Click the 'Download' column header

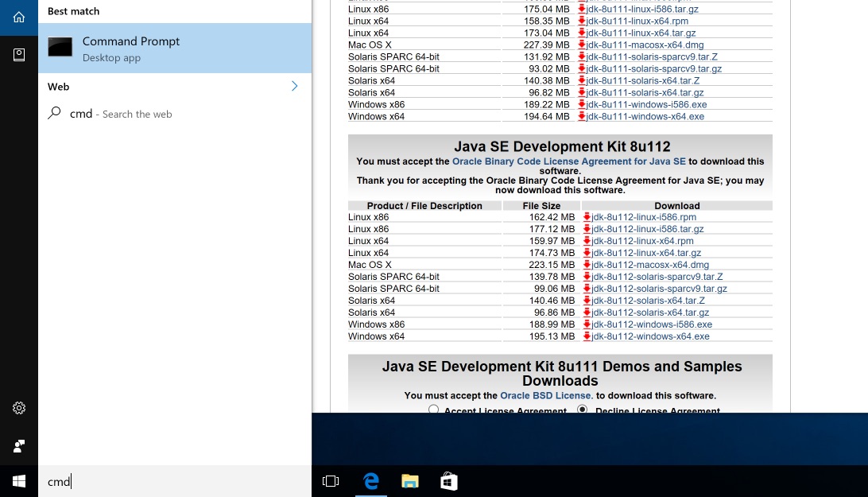[x=677, y=206]
